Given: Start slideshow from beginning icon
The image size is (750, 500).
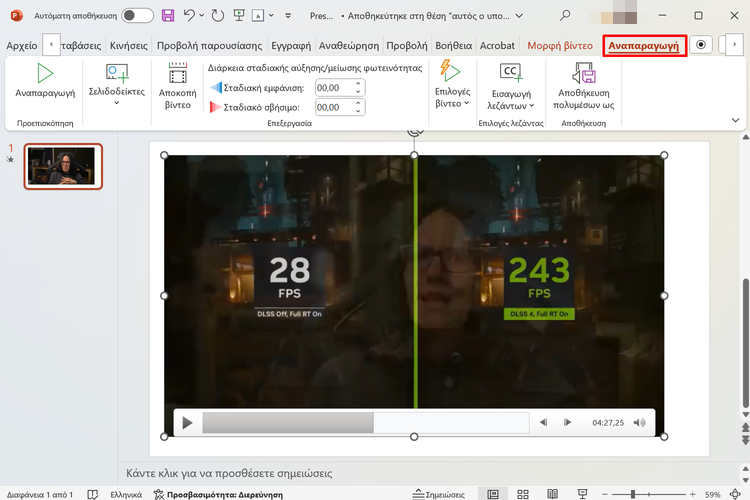Looking at the screenshot, I should point(239,15).
